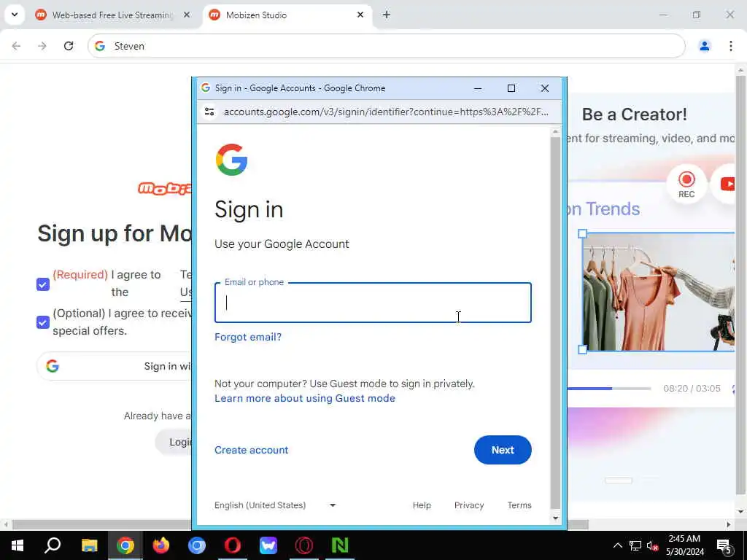Viewport: 747px width, 560px height.
Task: Launch Firefox from taskbar
Action: [161, 545]
